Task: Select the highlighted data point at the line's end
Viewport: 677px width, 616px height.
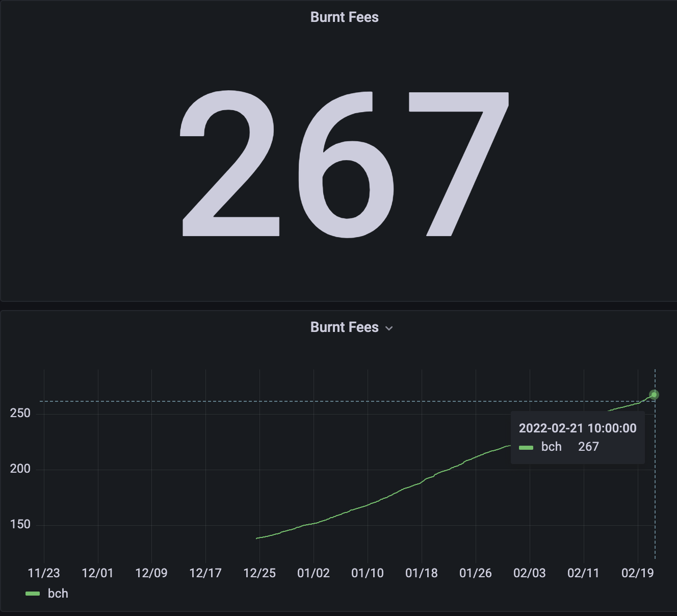Action: tap(654, 395)
